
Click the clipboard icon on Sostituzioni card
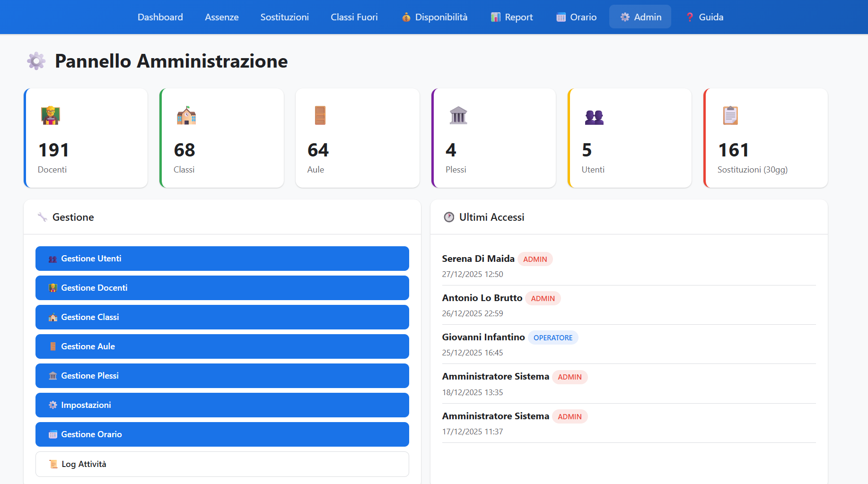[730, 115]
